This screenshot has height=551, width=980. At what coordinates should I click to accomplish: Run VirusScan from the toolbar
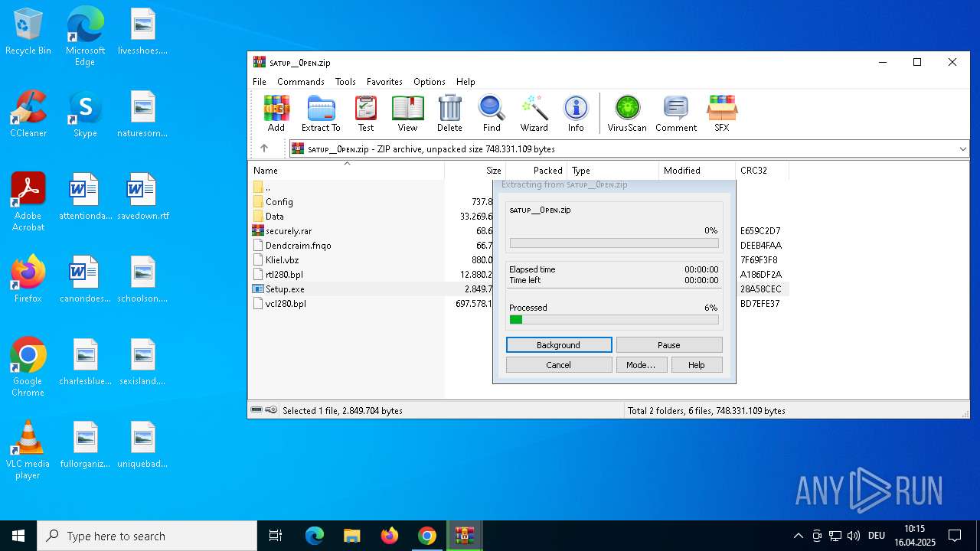coord(627,113)
